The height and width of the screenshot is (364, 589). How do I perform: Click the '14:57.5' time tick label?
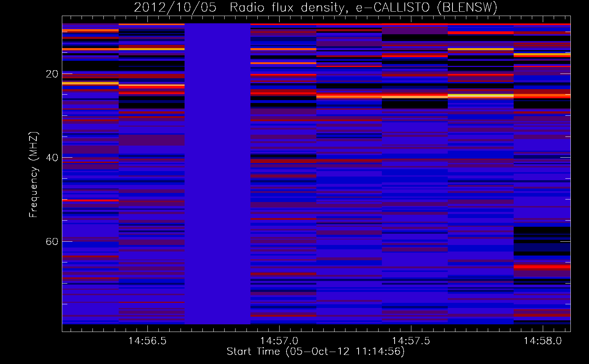411,341
